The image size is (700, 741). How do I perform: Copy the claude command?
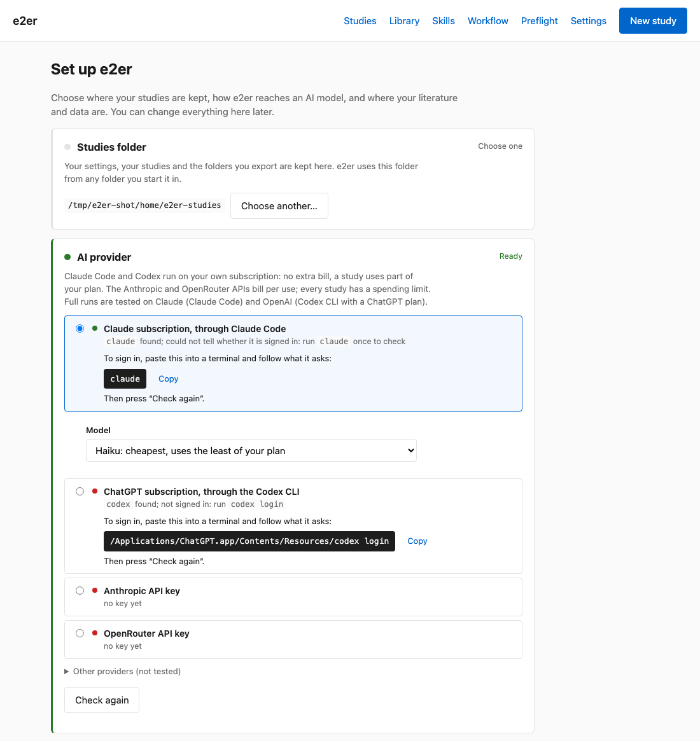[168, 378]
